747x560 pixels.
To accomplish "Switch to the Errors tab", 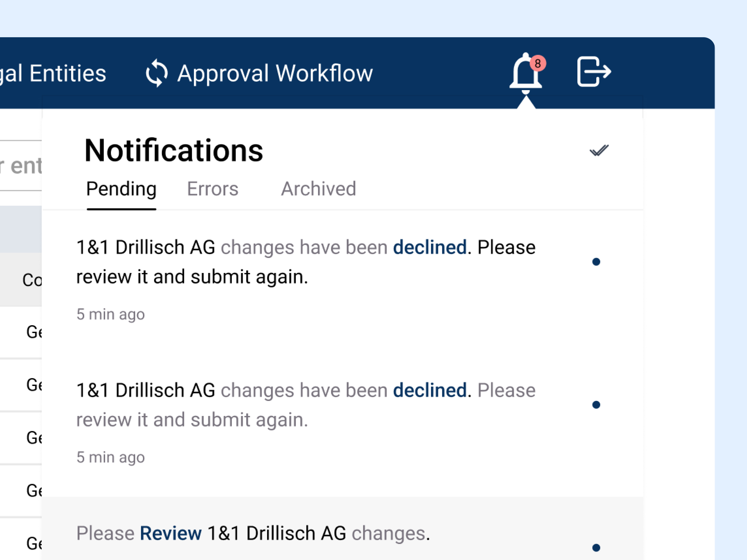I will click(x=212, y=189).
